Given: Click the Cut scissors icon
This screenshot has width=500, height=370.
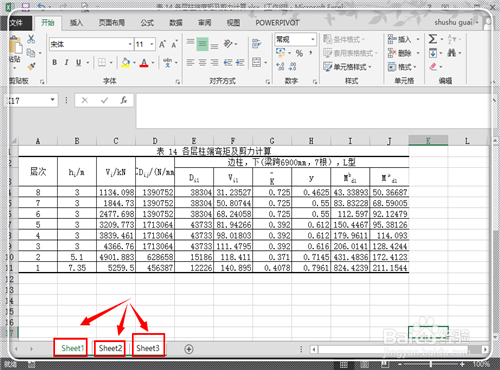Looking at the screenshot, I should pos(31,39).
